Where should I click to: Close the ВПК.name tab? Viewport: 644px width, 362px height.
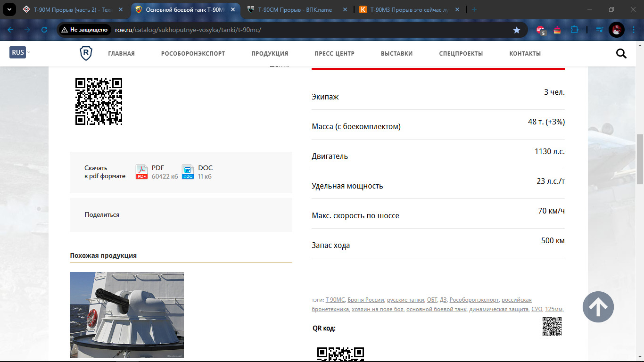(345, 9)
